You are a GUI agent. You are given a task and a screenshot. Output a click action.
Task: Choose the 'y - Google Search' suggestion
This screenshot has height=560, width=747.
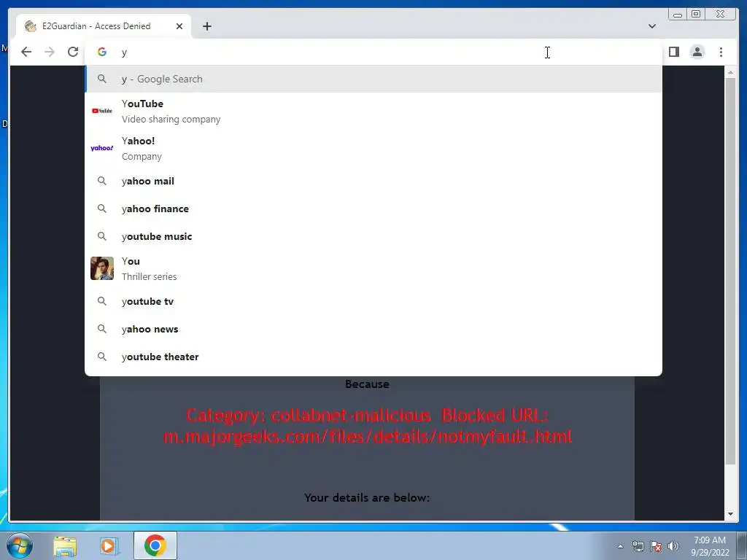373,79
